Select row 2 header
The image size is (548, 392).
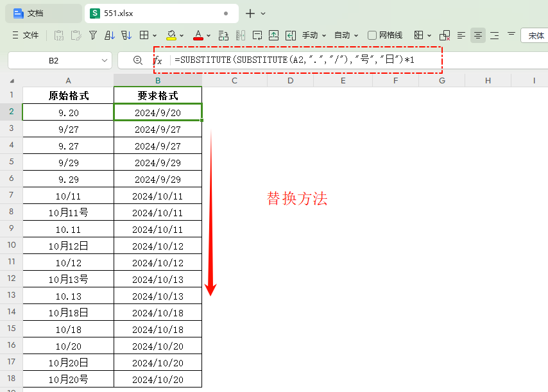11,112
